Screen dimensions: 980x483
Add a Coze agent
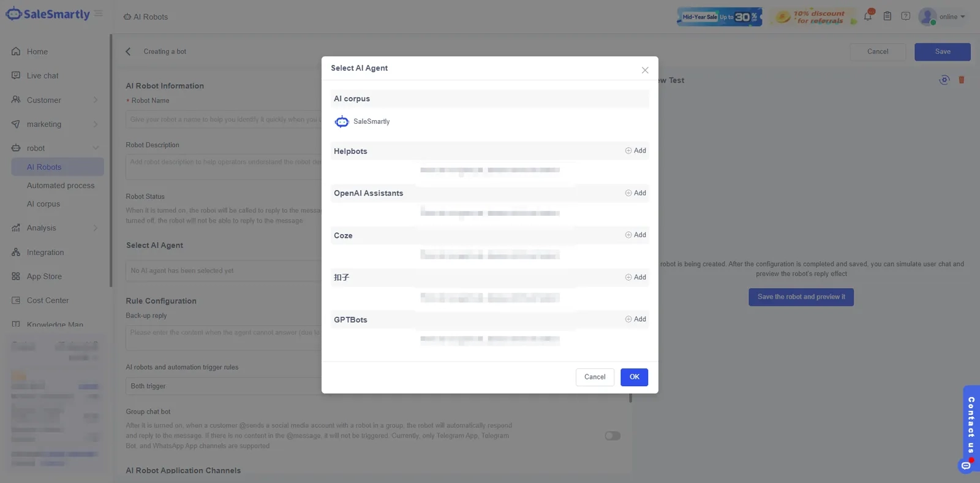(635, 235)
